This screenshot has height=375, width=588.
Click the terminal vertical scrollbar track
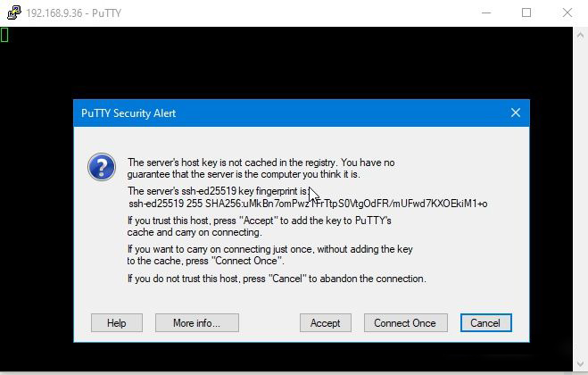click(x=580, y=199)
